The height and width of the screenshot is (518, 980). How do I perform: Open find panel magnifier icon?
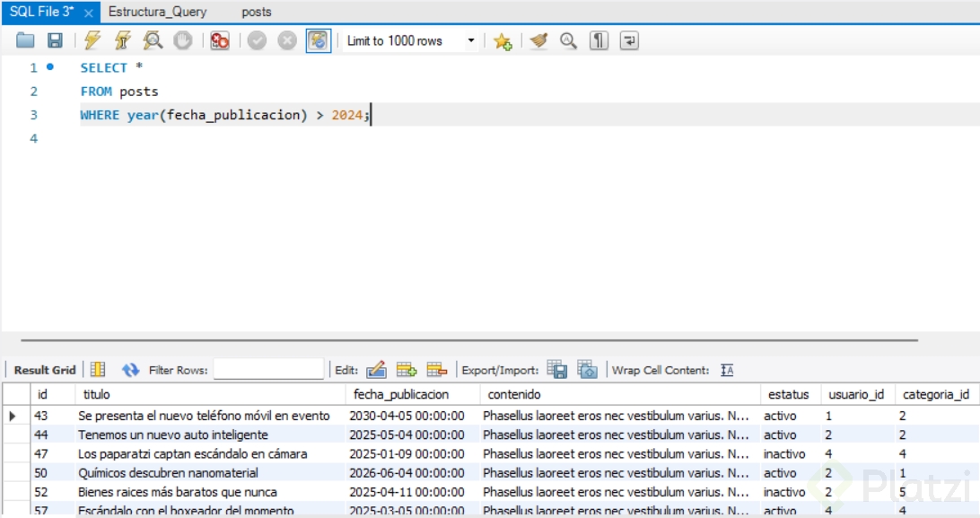tap(568, 40)
